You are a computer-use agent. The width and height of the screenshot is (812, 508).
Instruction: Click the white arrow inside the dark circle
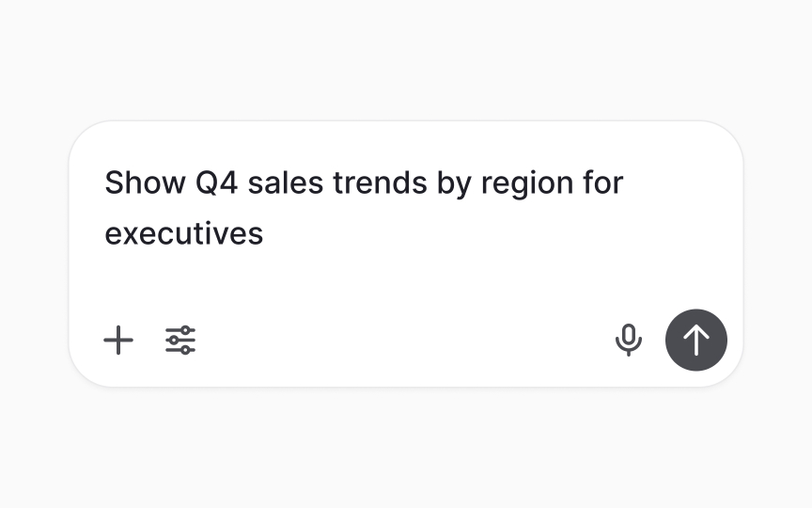pos(696,340)
